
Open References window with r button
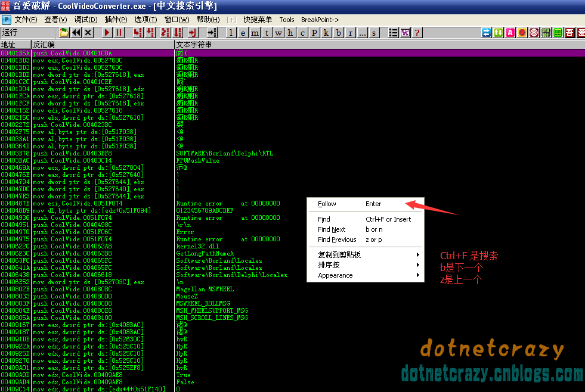point(350,33)
